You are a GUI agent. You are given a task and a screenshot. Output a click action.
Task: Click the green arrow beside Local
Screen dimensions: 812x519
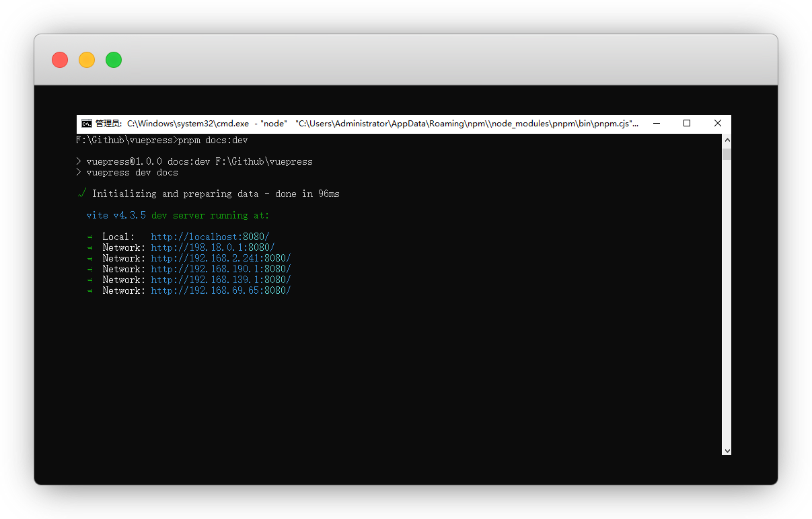click(x=89, y=237)
